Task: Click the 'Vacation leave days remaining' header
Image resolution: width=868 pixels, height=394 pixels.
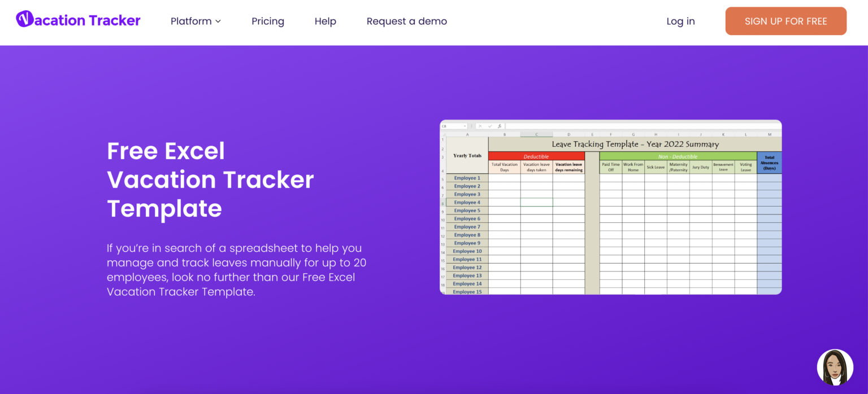Action: 568,167
